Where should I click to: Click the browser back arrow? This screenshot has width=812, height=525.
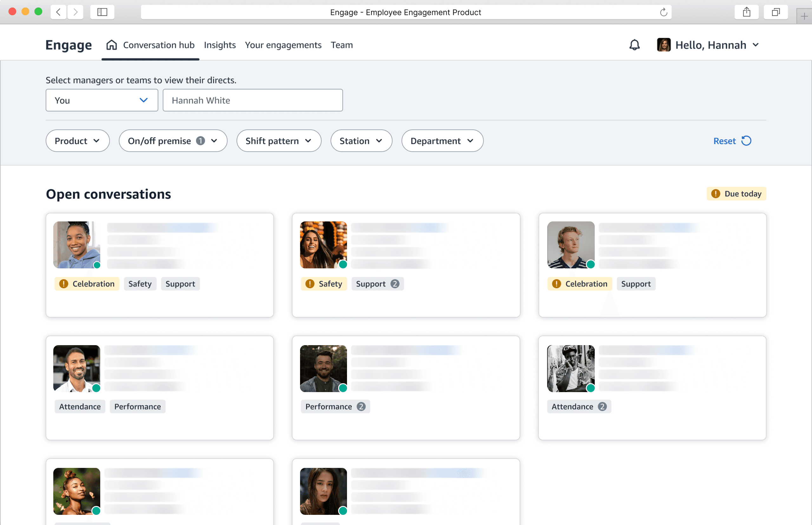(x=59, y=12)
